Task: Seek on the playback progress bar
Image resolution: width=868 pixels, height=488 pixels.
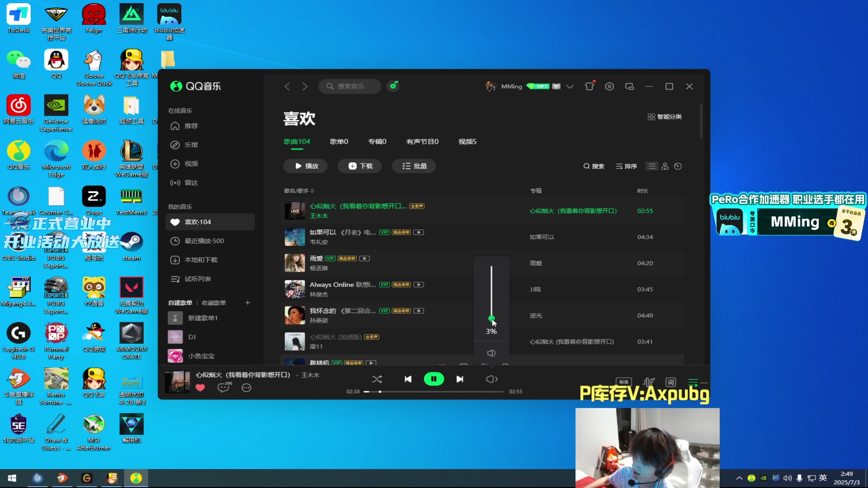Action: click(434, 392)
